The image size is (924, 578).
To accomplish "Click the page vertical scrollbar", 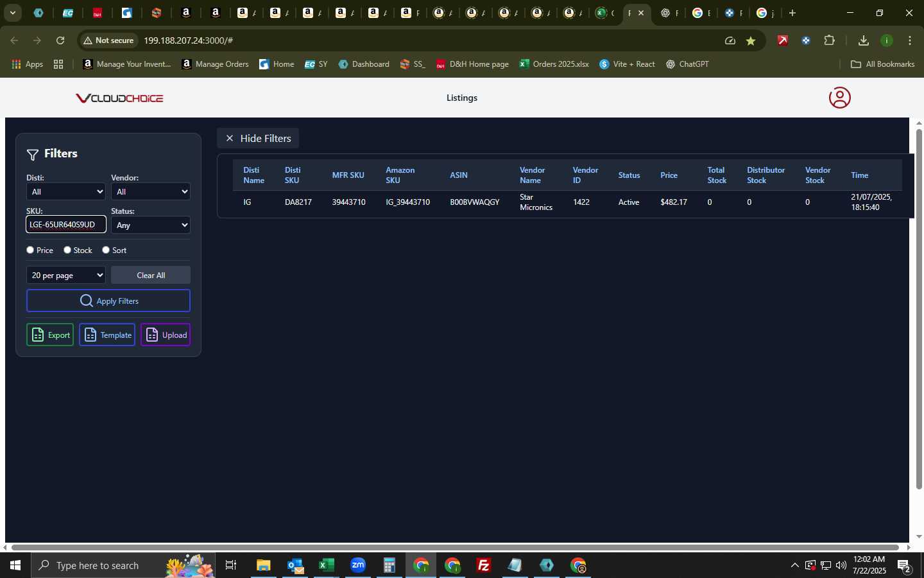I will click(x=919, y=310).
